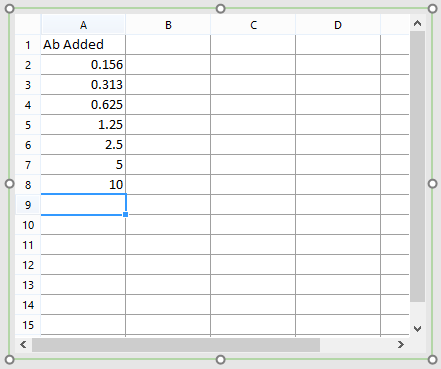Screen dimensions: 441x369
Task: Select row 14 header
Action: [x=28, y=305]
